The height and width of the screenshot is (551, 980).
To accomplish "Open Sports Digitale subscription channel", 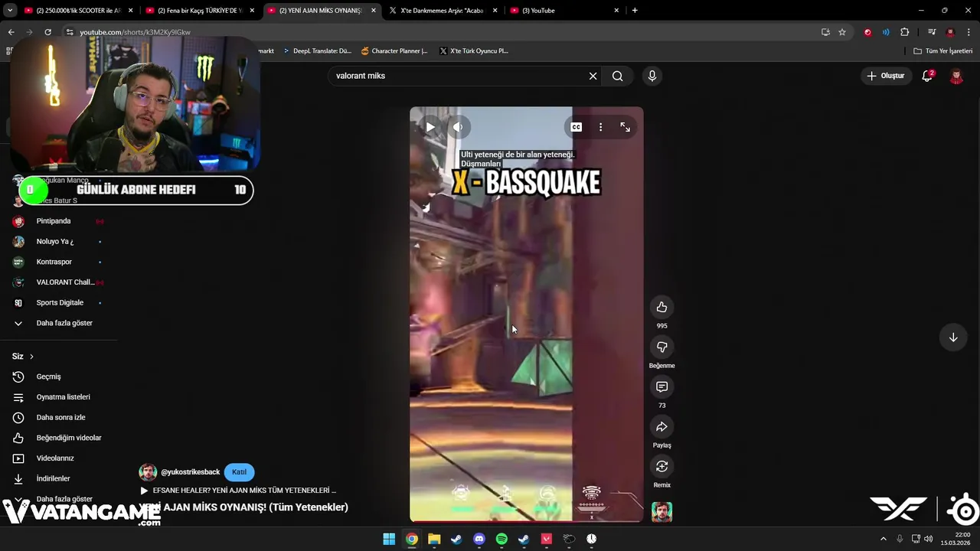I will (x=58, y=302).
